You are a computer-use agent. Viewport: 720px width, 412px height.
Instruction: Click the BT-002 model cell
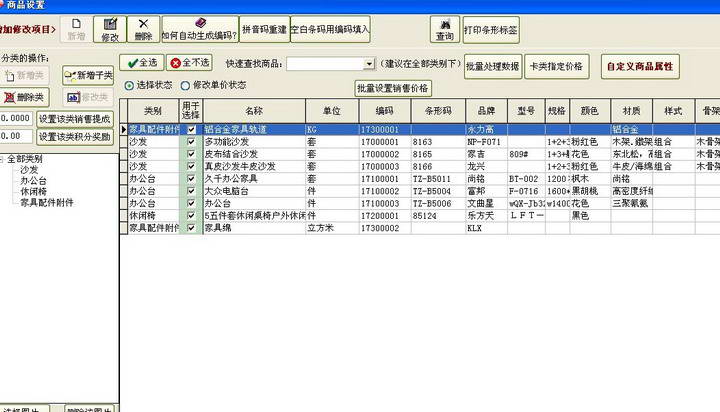coord(526,179)
